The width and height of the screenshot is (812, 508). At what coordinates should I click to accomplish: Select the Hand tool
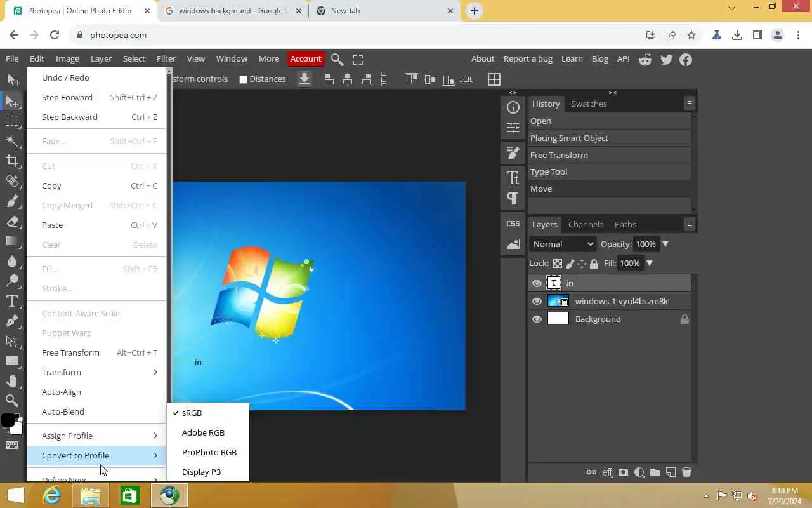point(12,381)
